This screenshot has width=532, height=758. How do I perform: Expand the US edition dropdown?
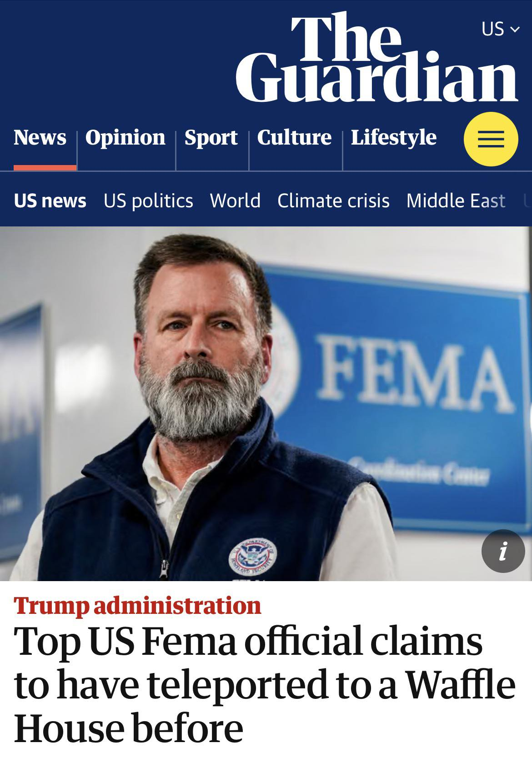[500, 29]
